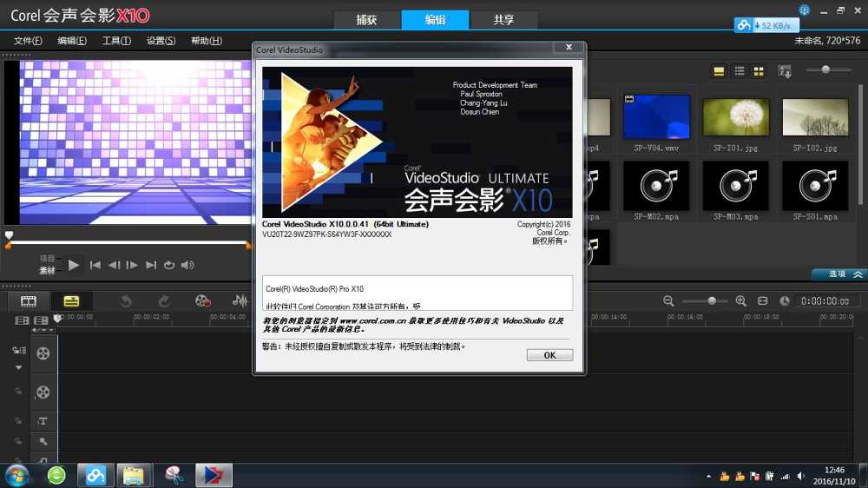Jump to end of the preview clip
This screenshot has height=488, width=868.
click(x=150, y=265)
